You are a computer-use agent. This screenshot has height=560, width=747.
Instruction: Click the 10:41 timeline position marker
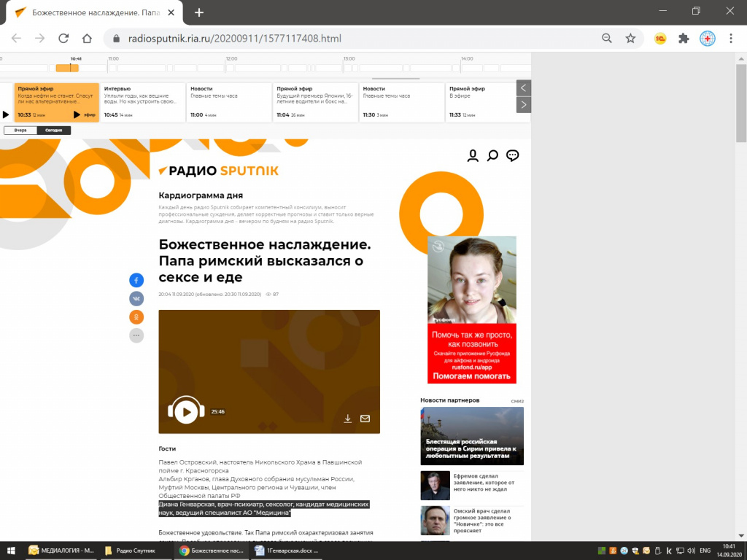coord(70,67)
